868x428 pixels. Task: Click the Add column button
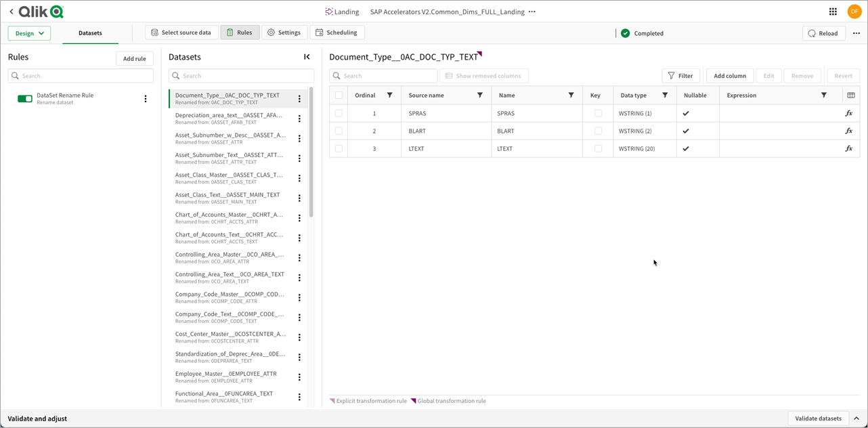click(730, 76)
